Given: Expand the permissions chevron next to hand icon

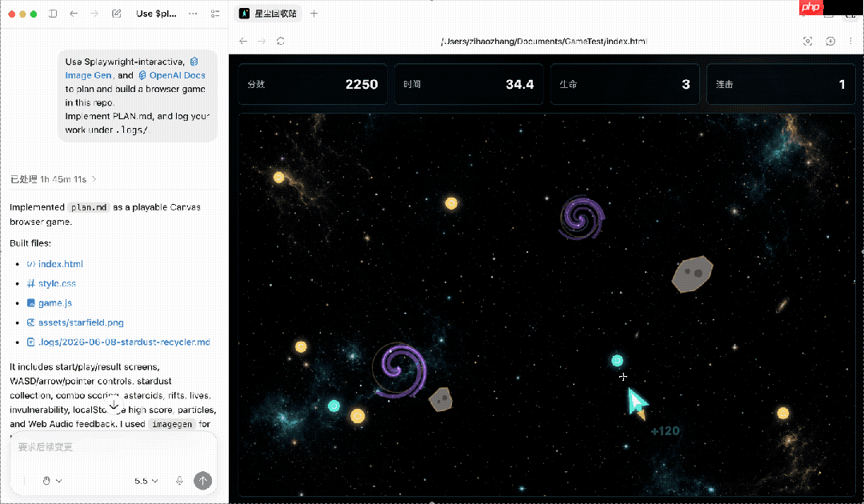Looking at the screenshot, I should (59, 481).
